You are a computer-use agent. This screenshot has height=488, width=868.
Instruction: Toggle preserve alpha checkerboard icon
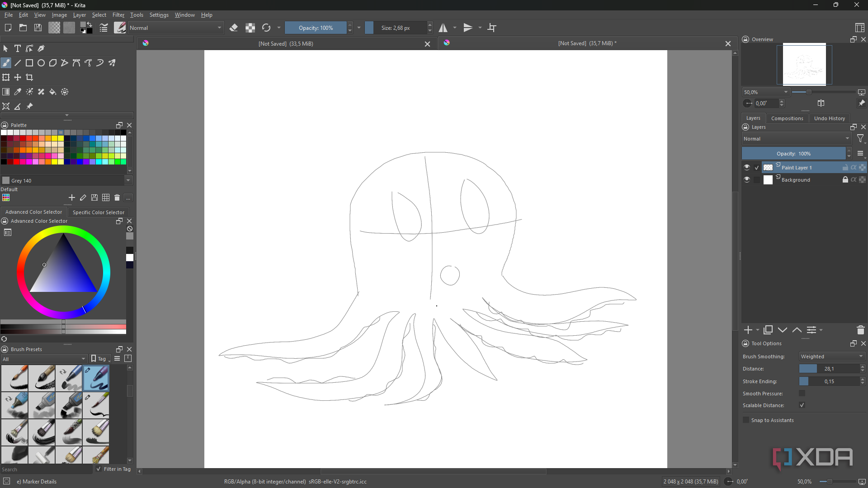[x=250, y=28]
